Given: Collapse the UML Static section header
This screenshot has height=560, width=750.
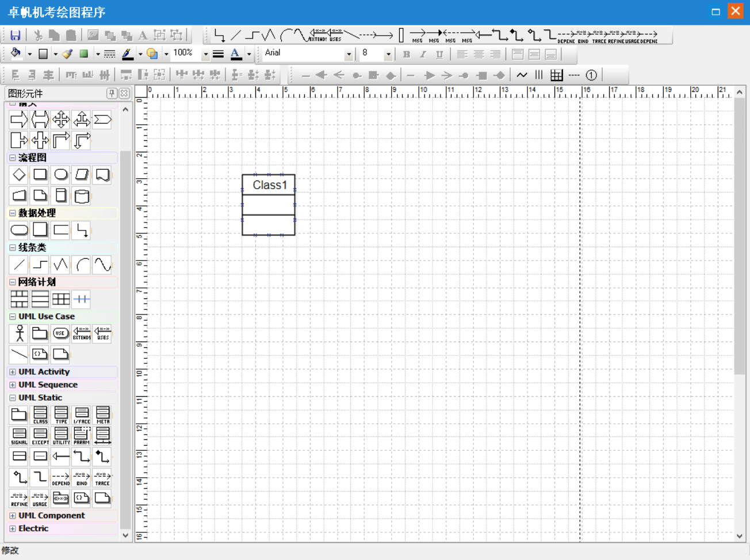Looking at the screenshot, I should (x=13, y=398).
